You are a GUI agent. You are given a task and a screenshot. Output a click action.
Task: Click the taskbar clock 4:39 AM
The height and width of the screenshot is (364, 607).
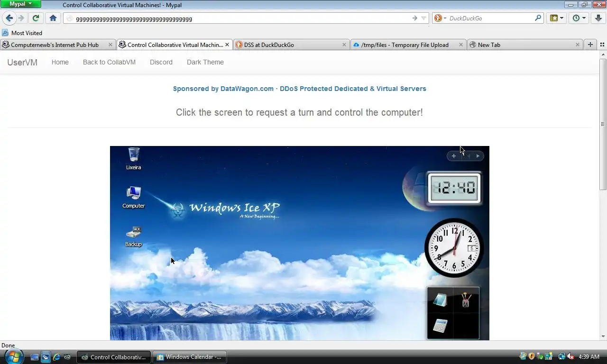pos(589,356)
